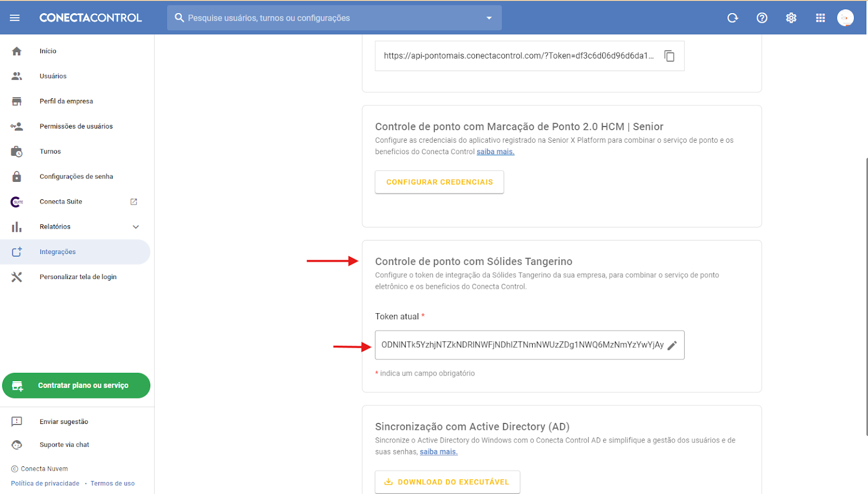Click saiba mais link in Active Directory section
Viewport: 868px width, 494px height.
(x=438, y=452)
